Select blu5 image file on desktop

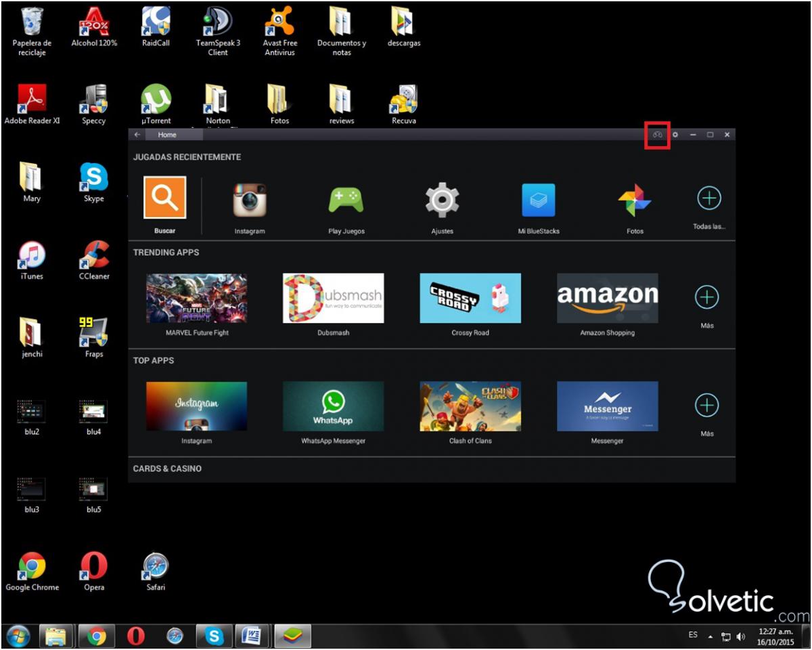(x=94, y=494)
